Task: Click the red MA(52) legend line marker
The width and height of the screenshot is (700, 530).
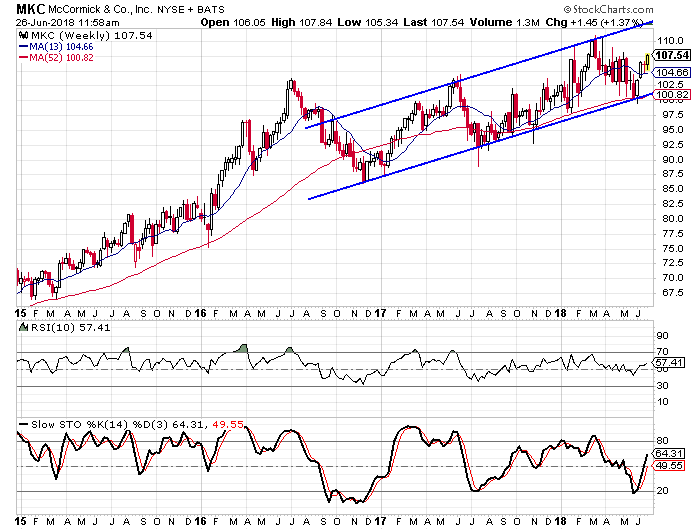Action: [23, 58]
